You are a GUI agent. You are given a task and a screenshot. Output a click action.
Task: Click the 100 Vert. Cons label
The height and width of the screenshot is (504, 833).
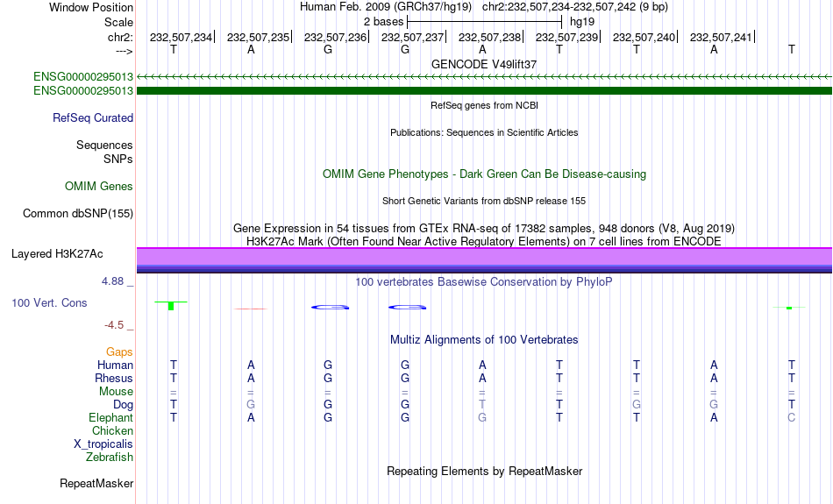click(x=49, y=302)
